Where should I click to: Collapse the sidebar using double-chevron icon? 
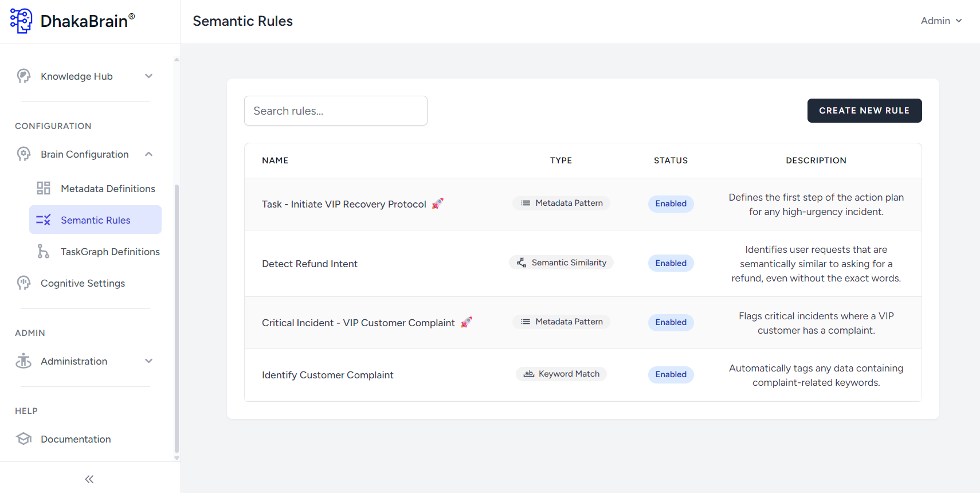(89, 479)
